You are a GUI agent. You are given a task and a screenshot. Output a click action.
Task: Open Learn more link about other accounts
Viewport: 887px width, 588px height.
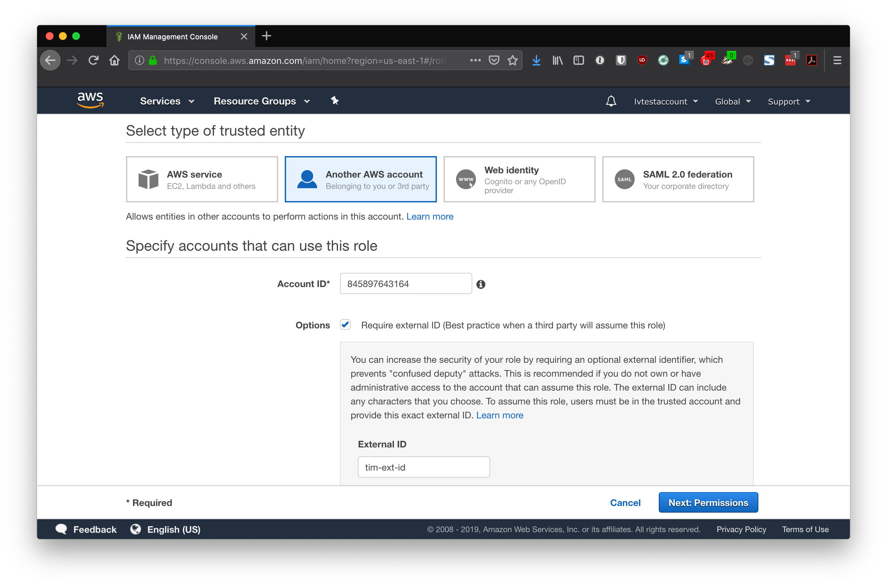coord(430,216)
